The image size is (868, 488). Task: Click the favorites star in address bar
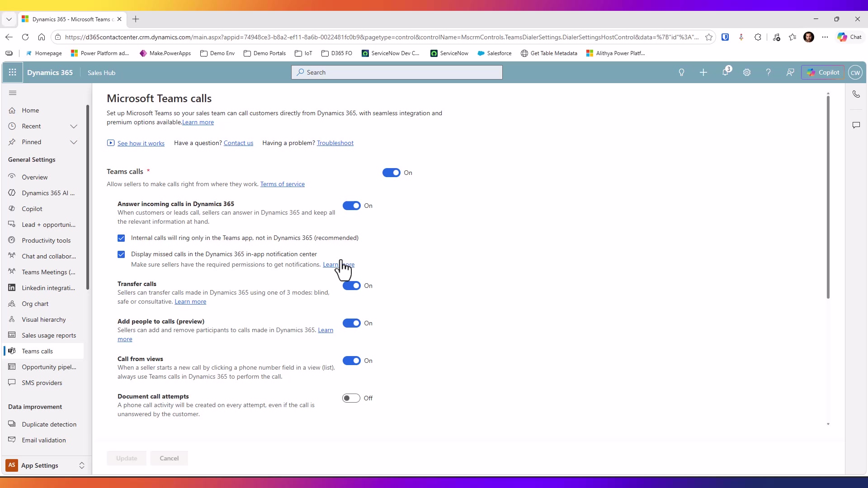tap(709, 37)
